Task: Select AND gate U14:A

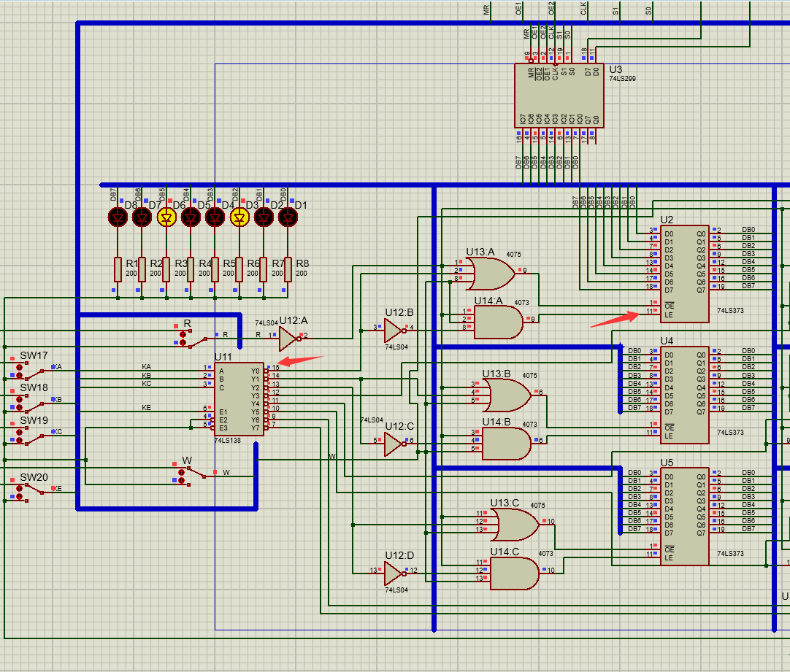Action: 499,323
